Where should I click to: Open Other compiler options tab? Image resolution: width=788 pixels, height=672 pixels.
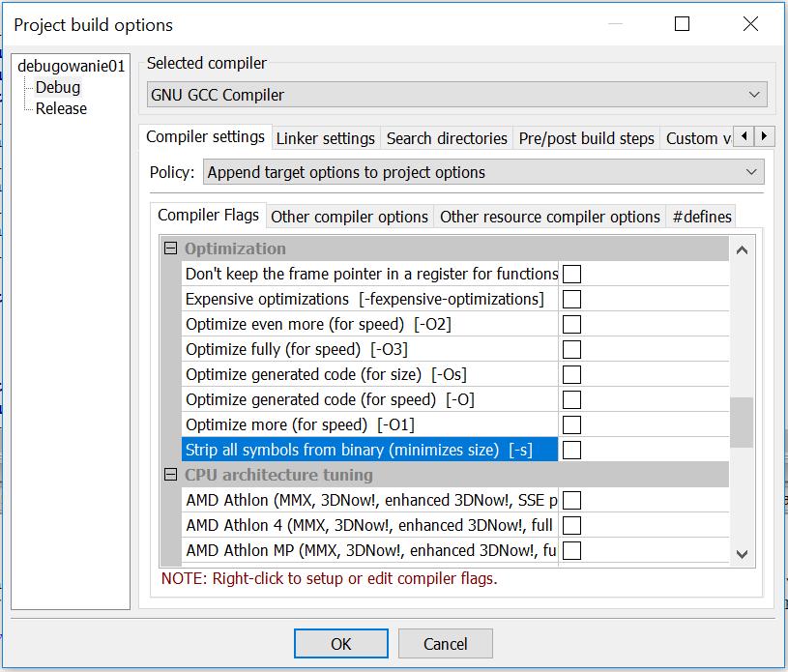coord(349,217)
